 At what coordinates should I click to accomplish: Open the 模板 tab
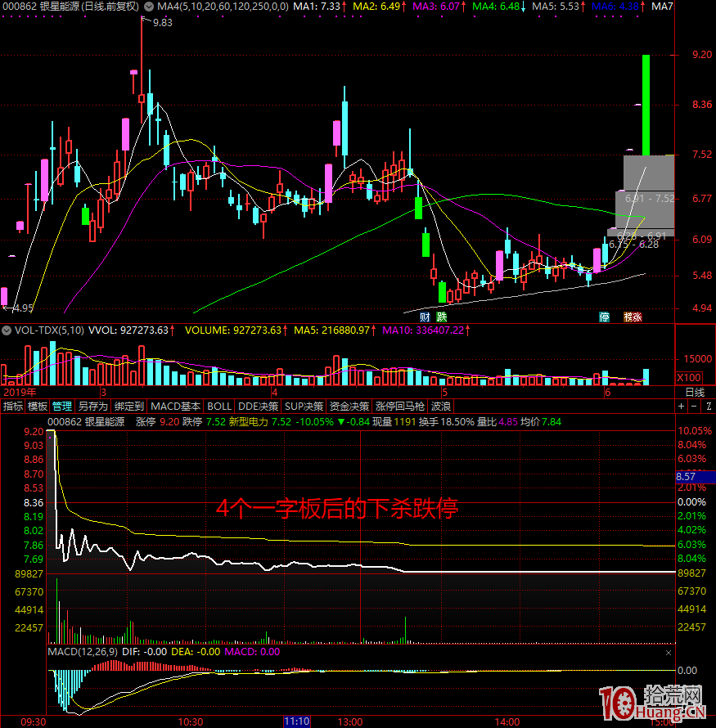pos(37,407)
